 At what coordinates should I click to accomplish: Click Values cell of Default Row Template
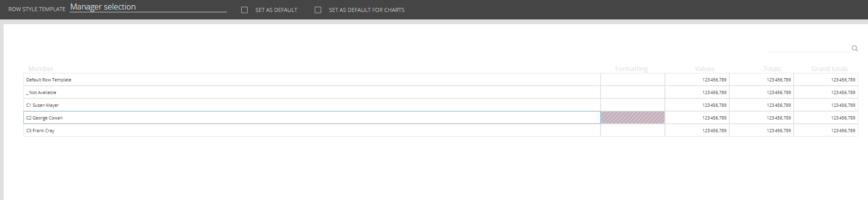697,80
